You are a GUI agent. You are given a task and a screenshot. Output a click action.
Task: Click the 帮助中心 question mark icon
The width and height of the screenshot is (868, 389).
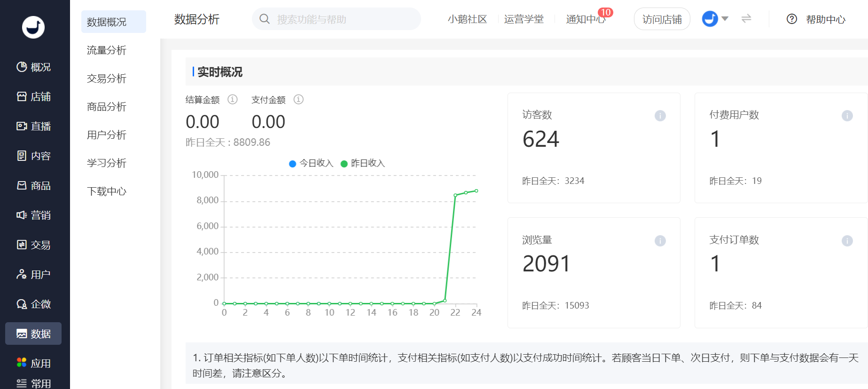pyautogui.click(x=792, y=19)
